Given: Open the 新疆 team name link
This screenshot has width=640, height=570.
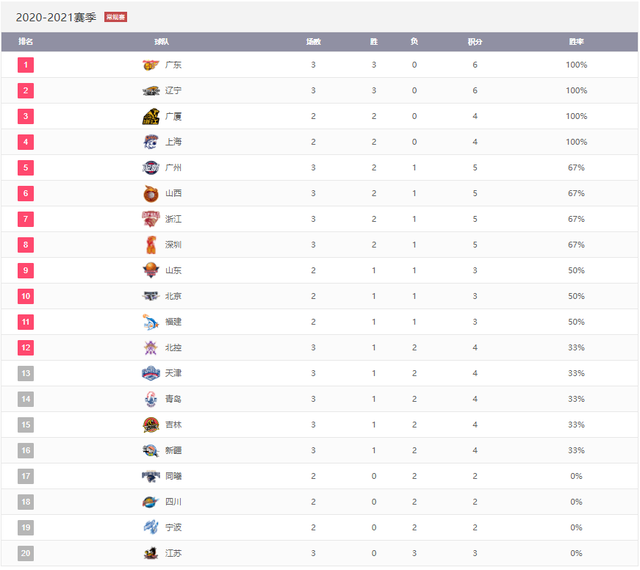Looking at the screenshot, I should (174, 450).
